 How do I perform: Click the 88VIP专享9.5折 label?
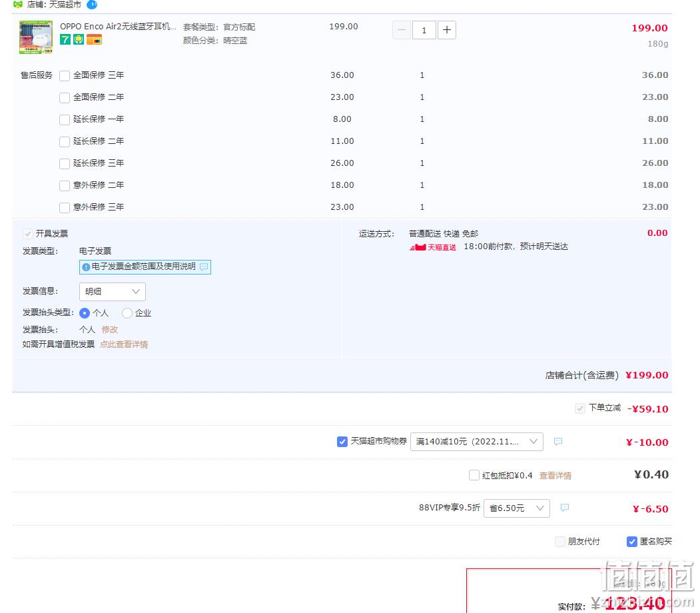450,508
